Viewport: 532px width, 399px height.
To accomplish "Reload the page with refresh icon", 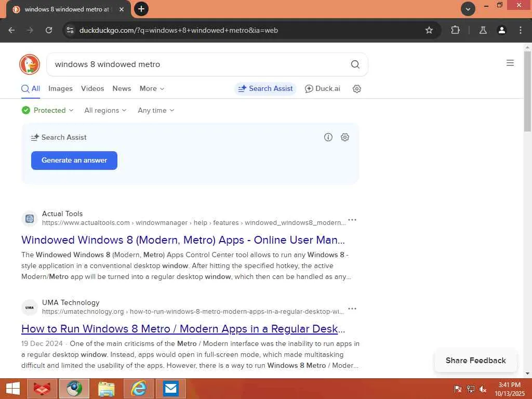I will click(x=49, y=30).
